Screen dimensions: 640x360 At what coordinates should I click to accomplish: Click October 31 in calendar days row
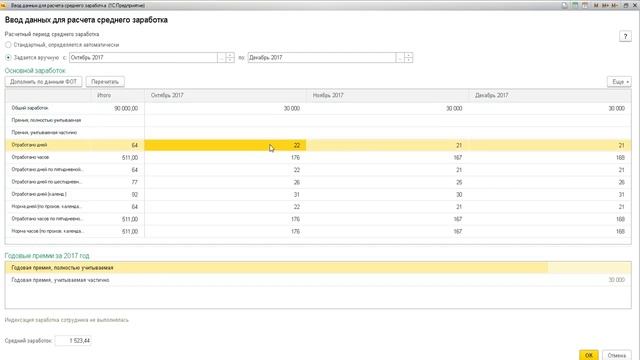coord(297,195)
